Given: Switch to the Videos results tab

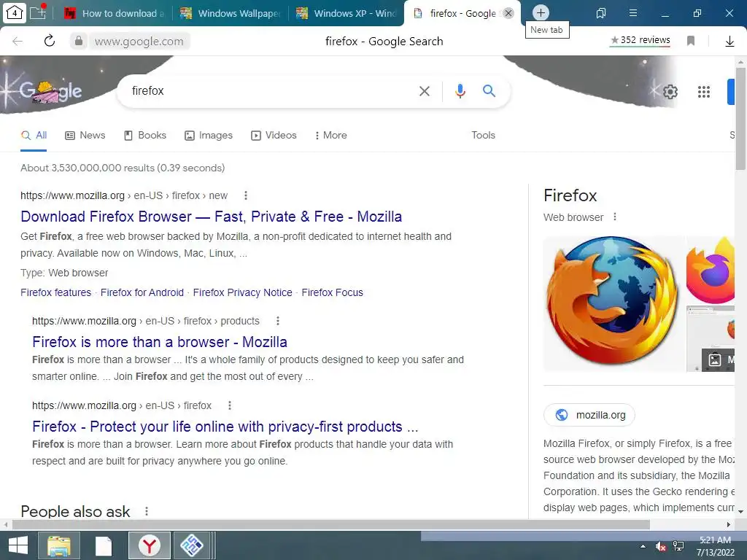Looking at the screenshot, I should (x=274, y=135).
